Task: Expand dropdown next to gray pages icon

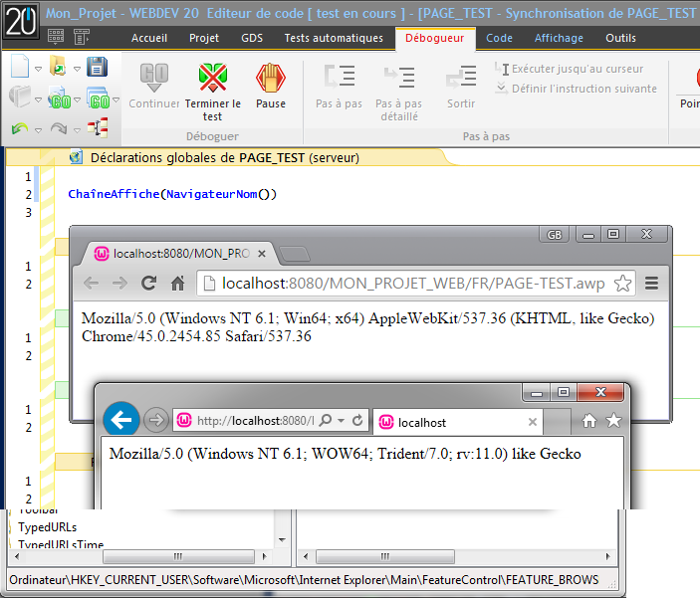Action: tap(39, 100)
